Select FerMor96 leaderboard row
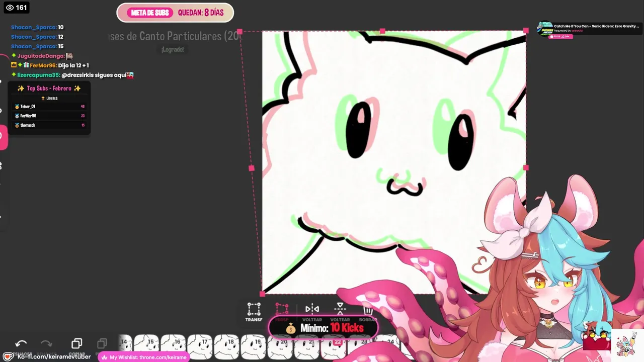The width and height of the screenshot is (644, 362). click(x=49, y=116)
